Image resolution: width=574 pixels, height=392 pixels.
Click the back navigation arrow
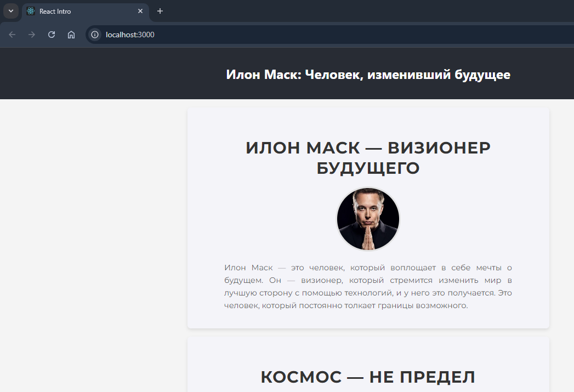click(x=12, y=34)
